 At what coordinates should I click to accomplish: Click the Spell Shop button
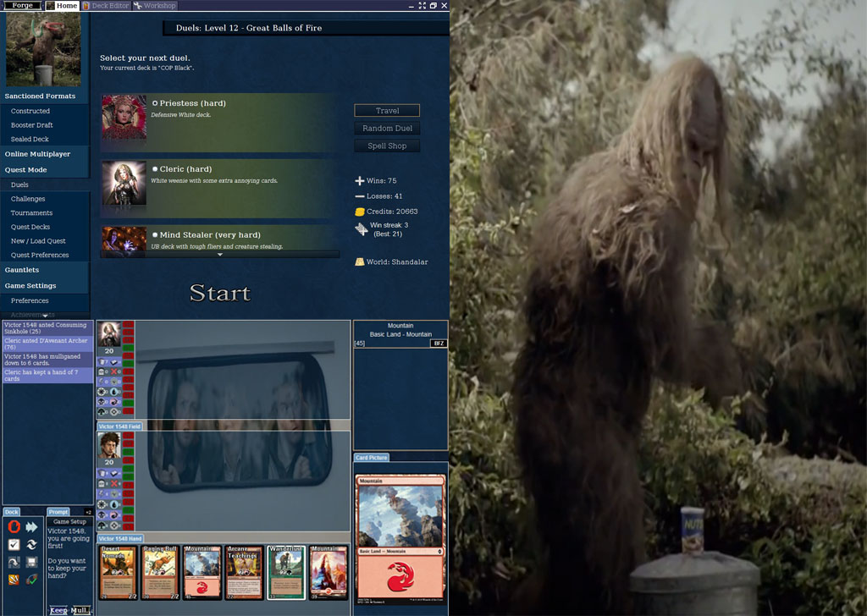tap(387, 146)
